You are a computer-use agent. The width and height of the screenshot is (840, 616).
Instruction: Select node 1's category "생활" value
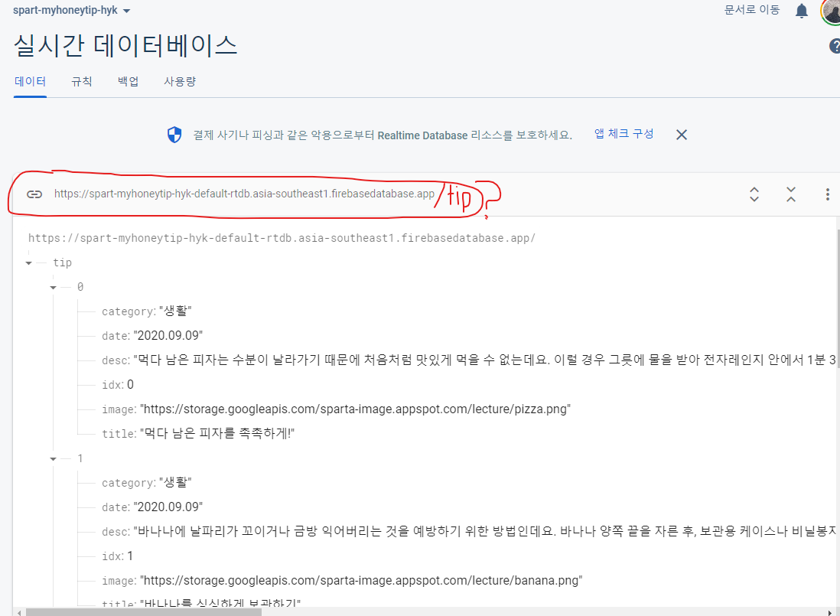(x=175, y=483)
